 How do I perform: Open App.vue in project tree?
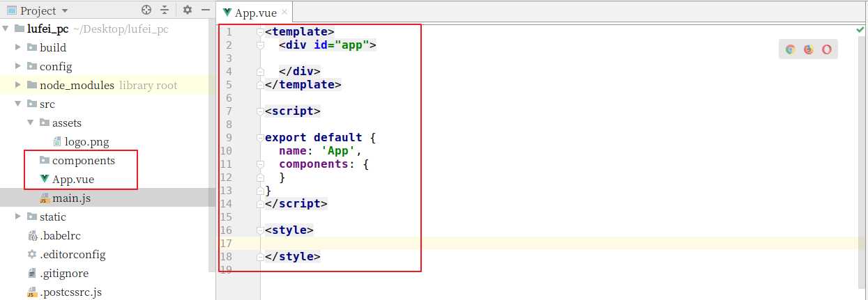tap(67, 180)
